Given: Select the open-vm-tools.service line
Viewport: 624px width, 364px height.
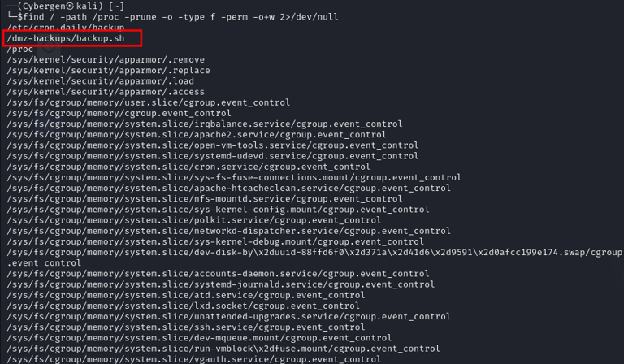Looking at the screenshot, I should [x=213, y=145].
